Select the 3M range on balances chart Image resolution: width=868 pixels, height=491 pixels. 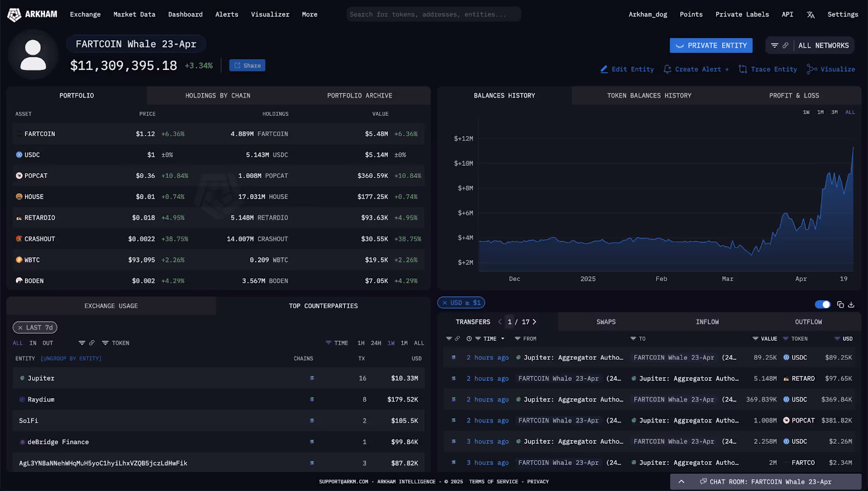pos(834,112)
